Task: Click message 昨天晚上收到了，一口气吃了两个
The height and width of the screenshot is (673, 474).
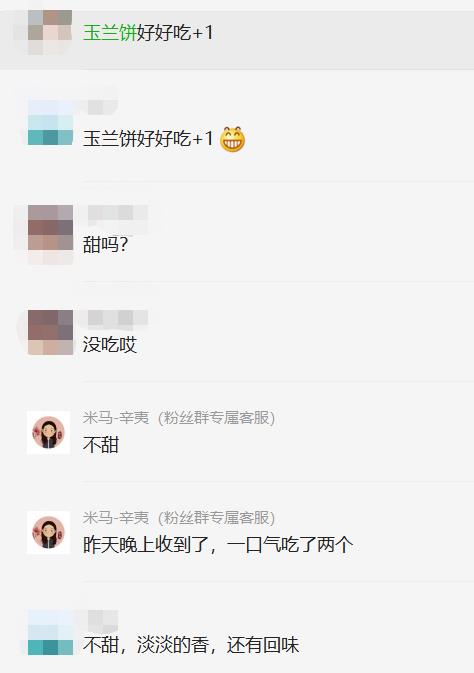Action: tap(218, 545)
